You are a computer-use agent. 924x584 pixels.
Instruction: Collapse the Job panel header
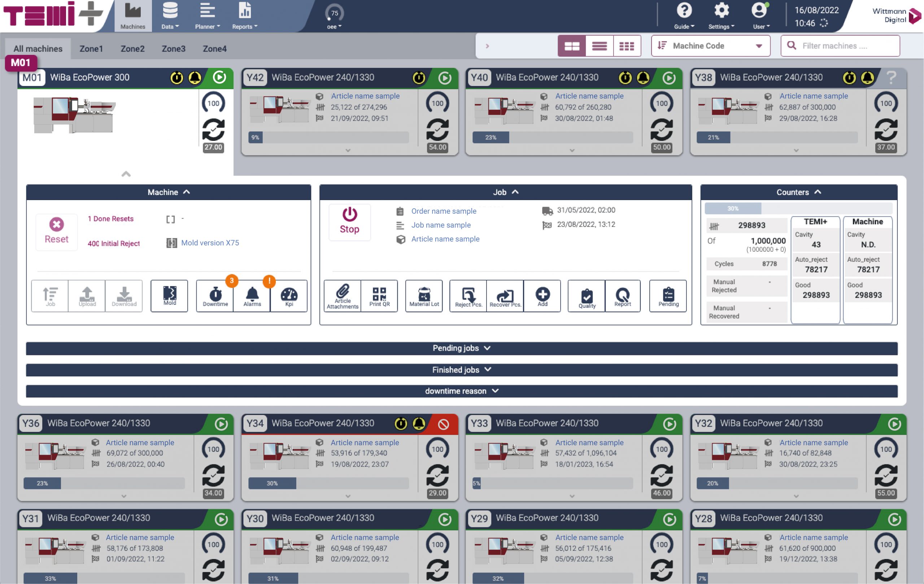pos(505,192)
